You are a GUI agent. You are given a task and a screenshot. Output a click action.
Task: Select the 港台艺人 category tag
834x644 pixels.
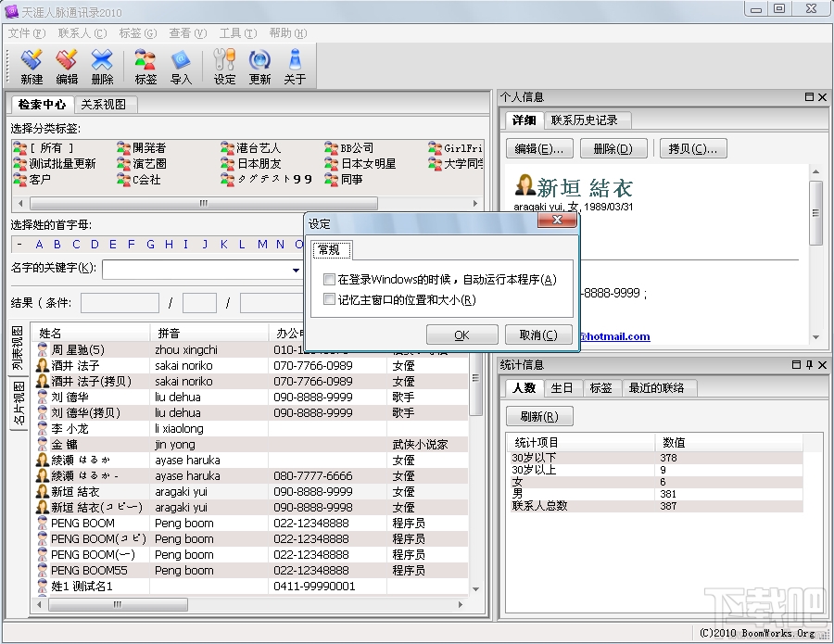[250, 147]
